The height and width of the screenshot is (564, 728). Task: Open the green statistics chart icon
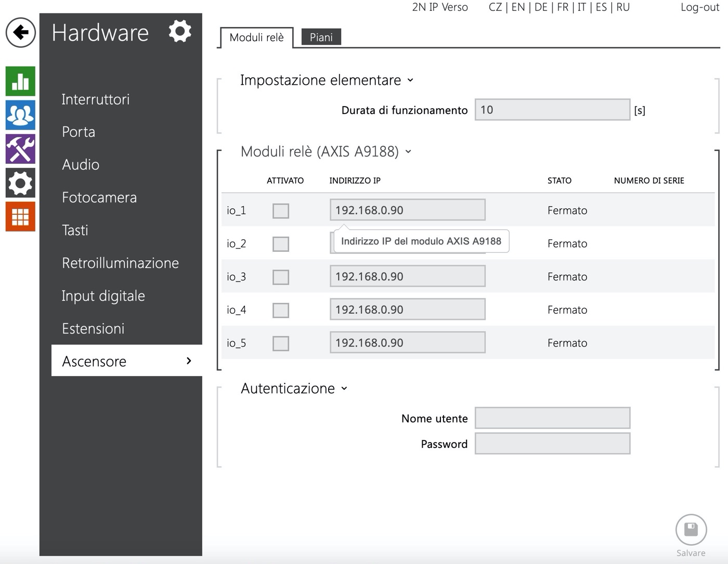(20, 81)
